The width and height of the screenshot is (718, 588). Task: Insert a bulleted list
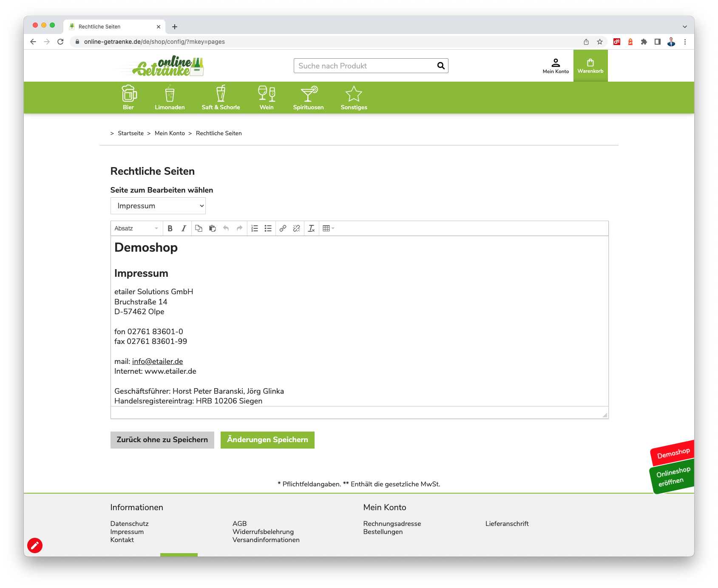(x=268, y=228)
